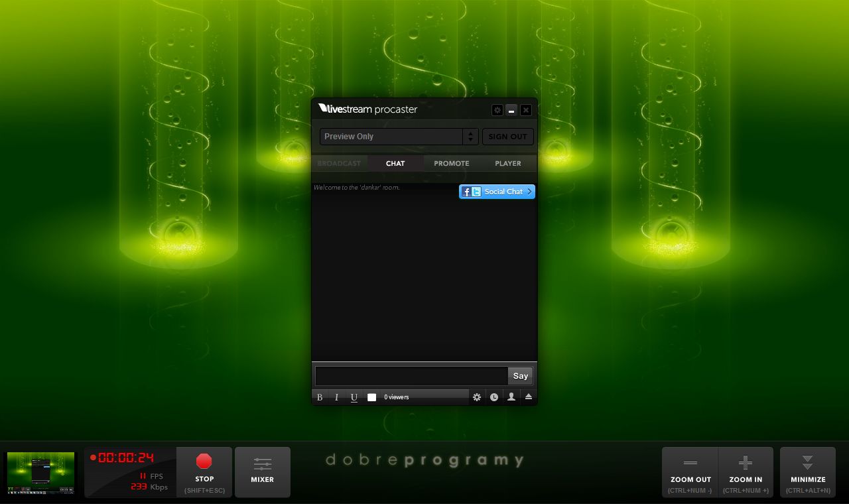Open Procaster preferences gear in title bar
The width and height of the screenshot is (849, 504).
pos(497,110)
